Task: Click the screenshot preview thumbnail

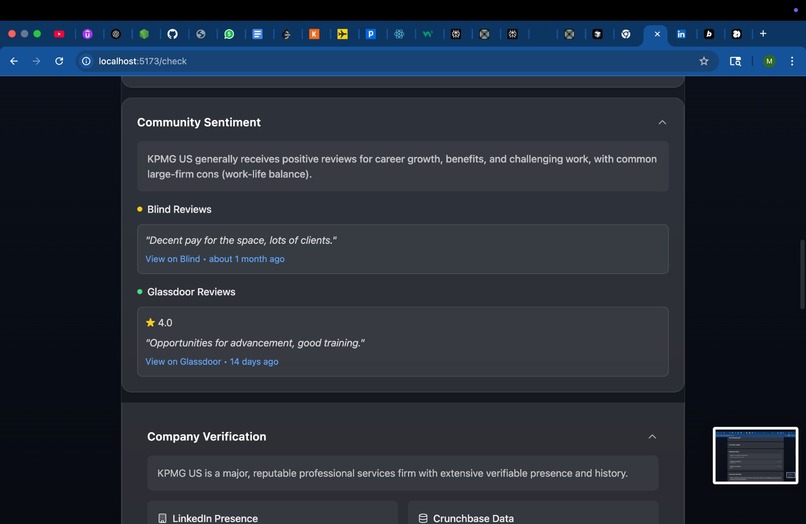Action: click(x=755, y=456)
